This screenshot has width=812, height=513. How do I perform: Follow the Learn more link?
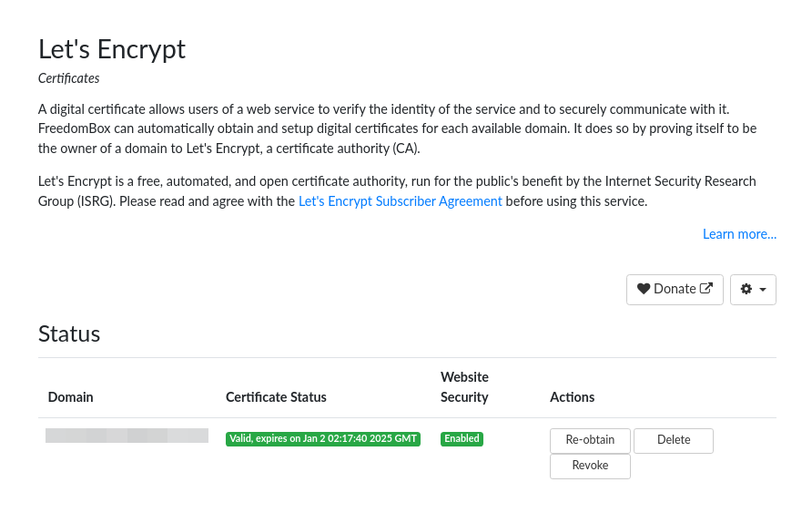pyautogui.click(x=739, y=234)
